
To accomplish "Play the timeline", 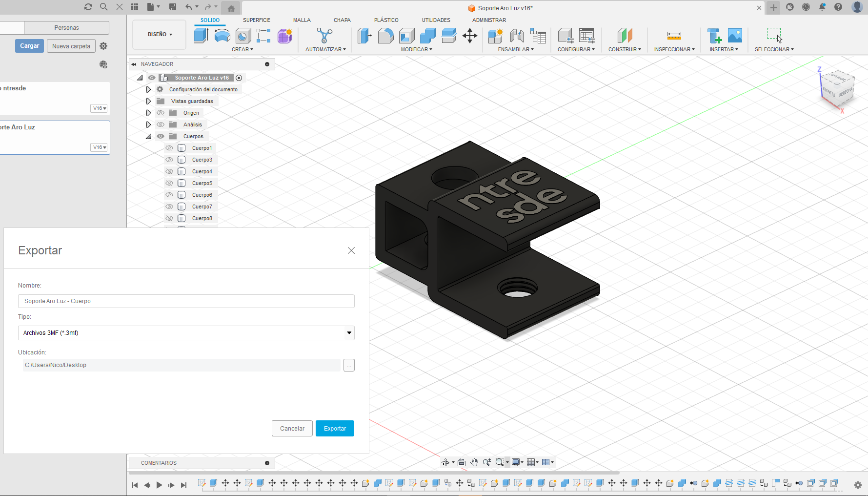I will (x=159, y=485).
